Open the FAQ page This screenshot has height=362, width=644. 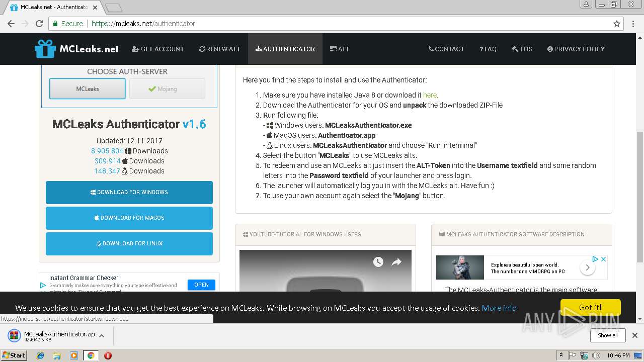coord(488,49)
